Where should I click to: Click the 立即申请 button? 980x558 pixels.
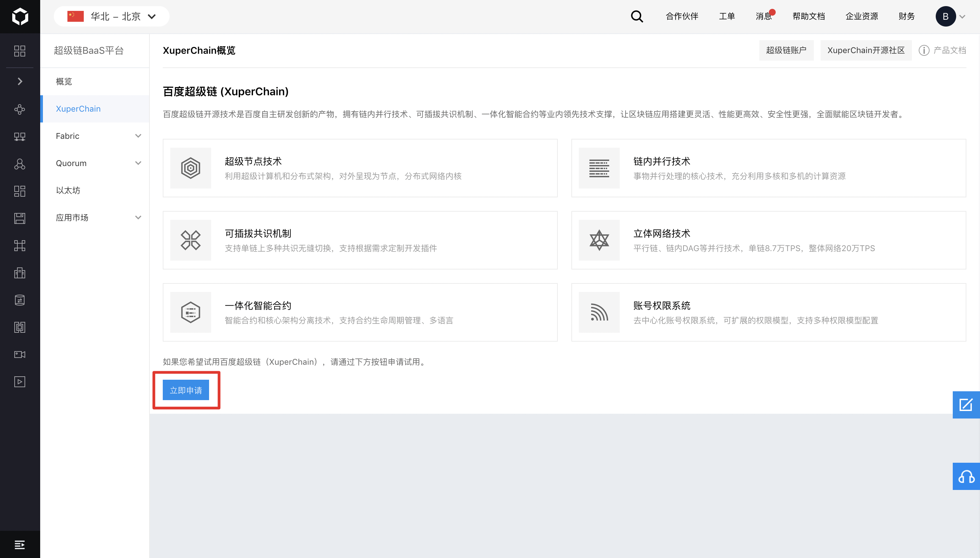click(186, 390)
